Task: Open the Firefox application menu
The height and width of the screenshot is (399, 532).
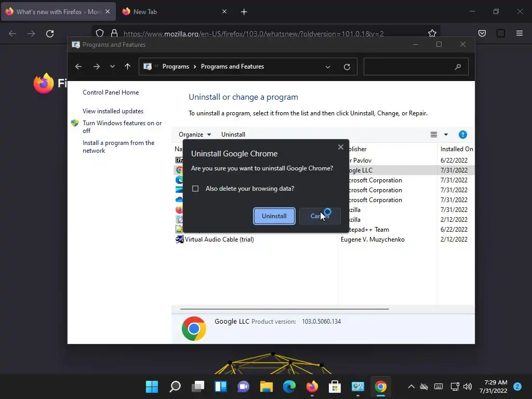Action: coord(519,33)
